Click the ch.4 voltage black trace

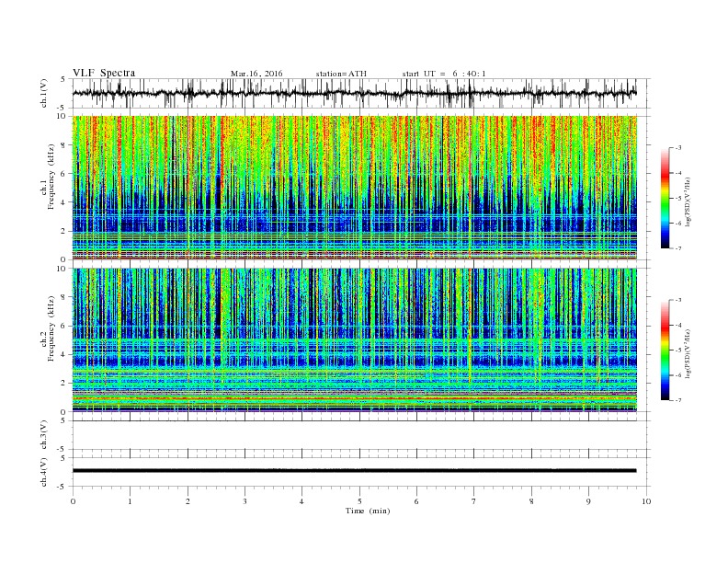click(x=354, y=471)
